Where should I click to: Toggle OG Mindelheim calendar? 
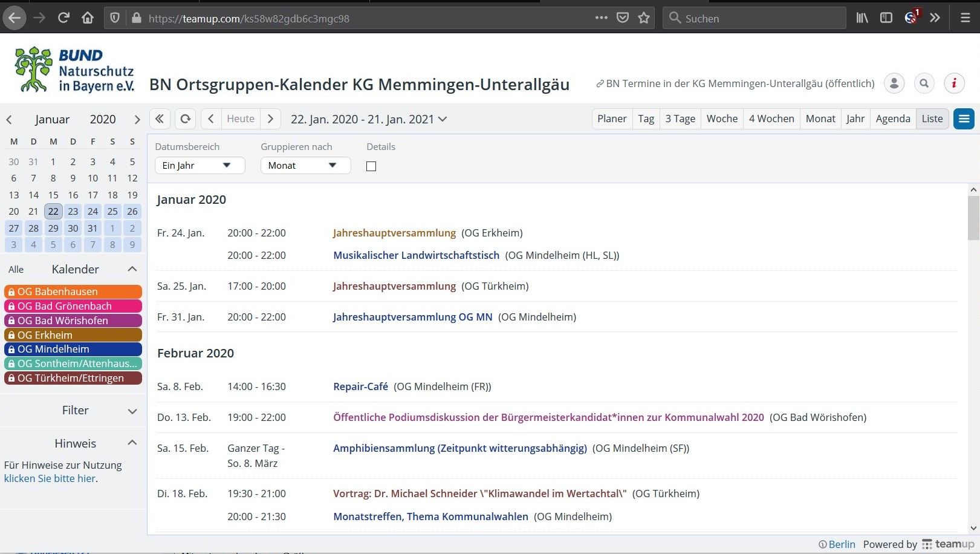73,349
